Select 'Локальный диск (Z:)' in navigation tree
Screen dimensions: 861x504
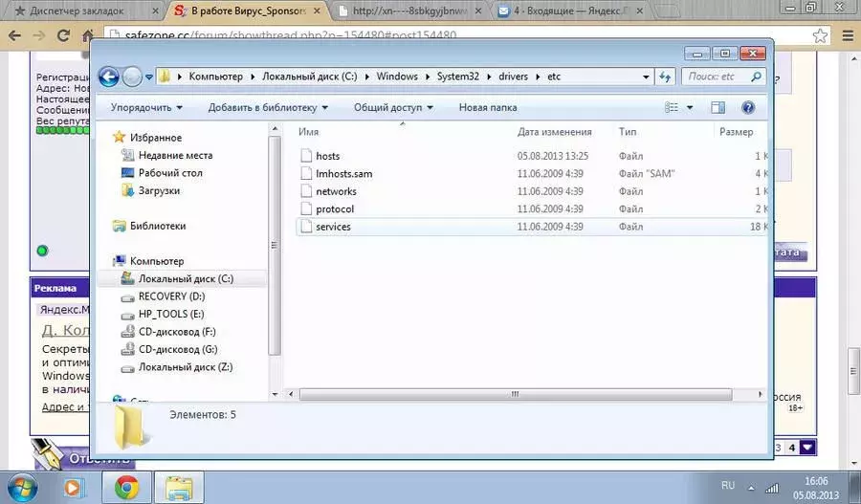(185, 366)
